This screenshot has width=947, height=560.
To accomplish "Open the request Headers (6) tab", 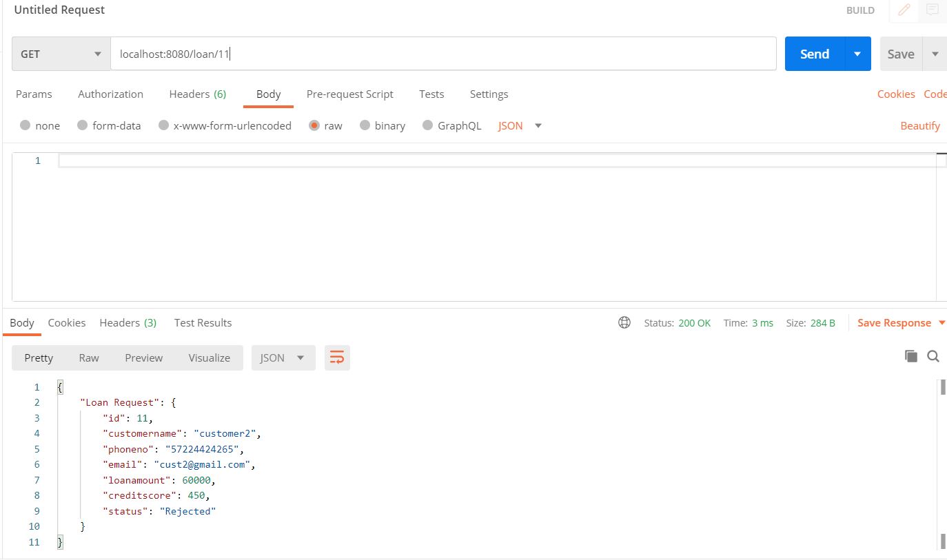I will [197, 94].
